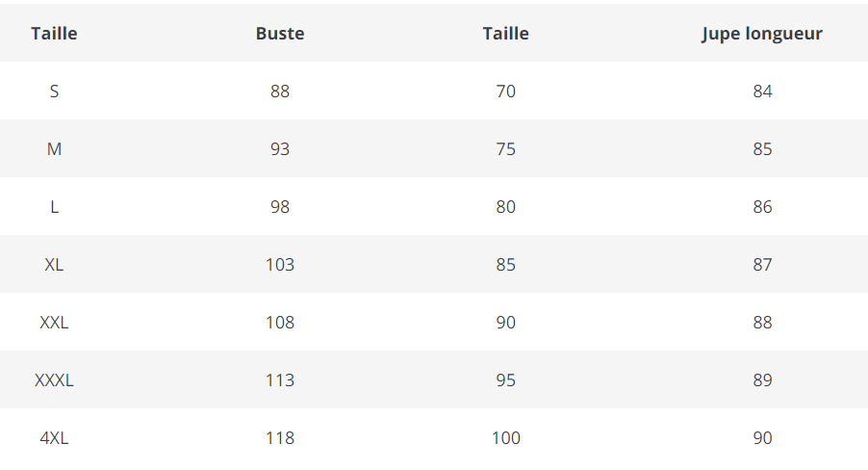Click waist value 100 in 4XL row
868x470 pixels.
pos(506,438)
